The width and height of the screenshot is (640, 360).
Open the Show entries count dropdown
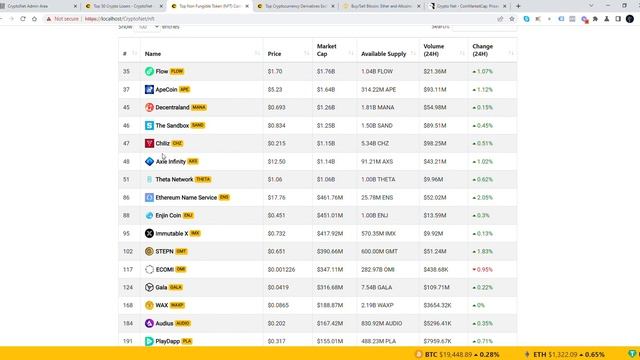147,27
